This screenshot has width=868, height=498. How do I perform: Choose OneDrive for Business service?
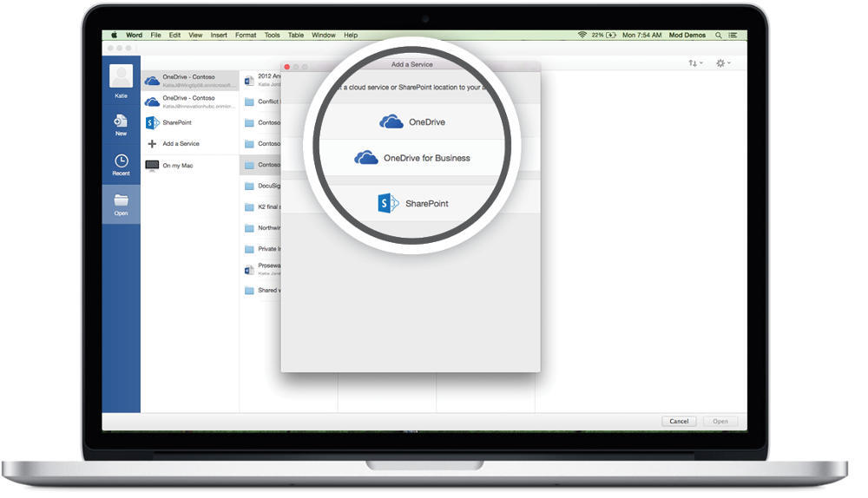(x=411, y=158)
